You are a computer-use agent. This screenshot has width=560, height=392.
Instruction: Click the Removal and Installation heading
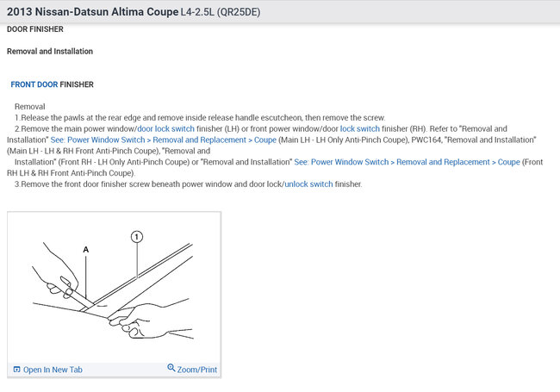point(50,52)
